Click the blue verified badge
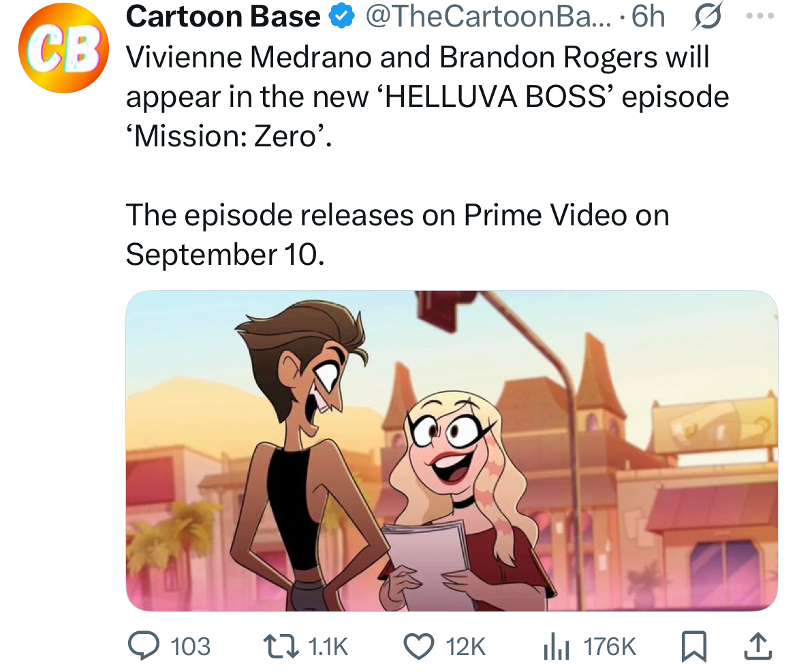The height and width of the screenshot is (672, 797). click(x=341, y=17)
